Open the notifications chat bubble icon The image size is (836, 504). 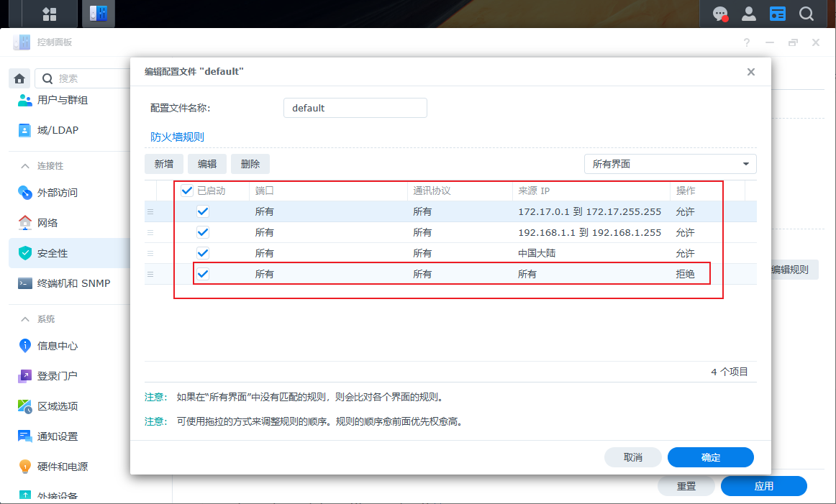click(x=719, y=14)
